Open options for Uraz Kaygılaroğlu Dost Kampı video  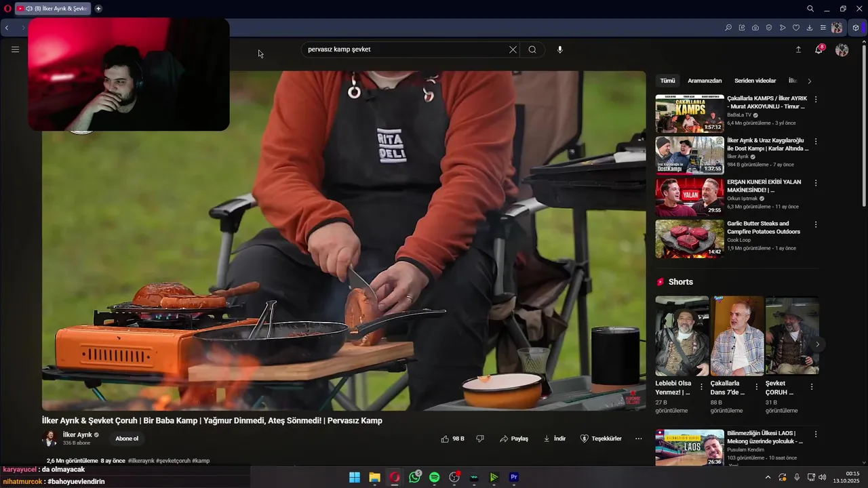[816, 141]
